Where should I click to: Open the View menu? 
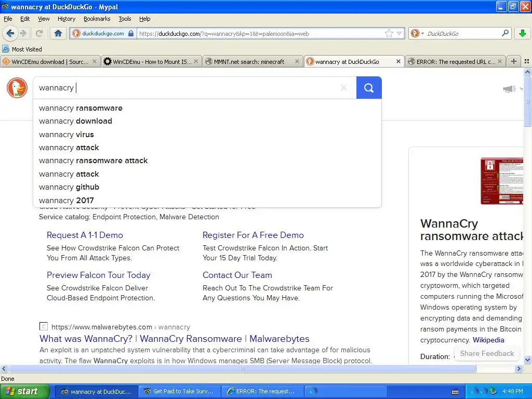coord(44,19)
